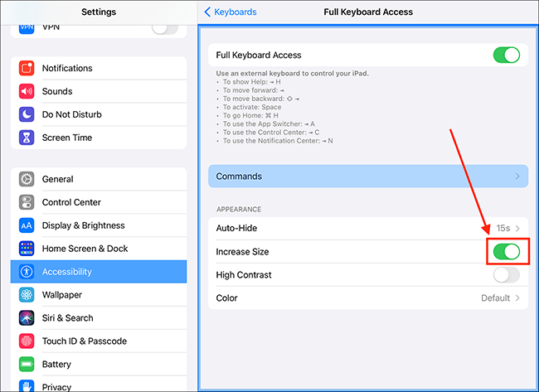Tap the Sounds speaker icon

click(27, 91)
